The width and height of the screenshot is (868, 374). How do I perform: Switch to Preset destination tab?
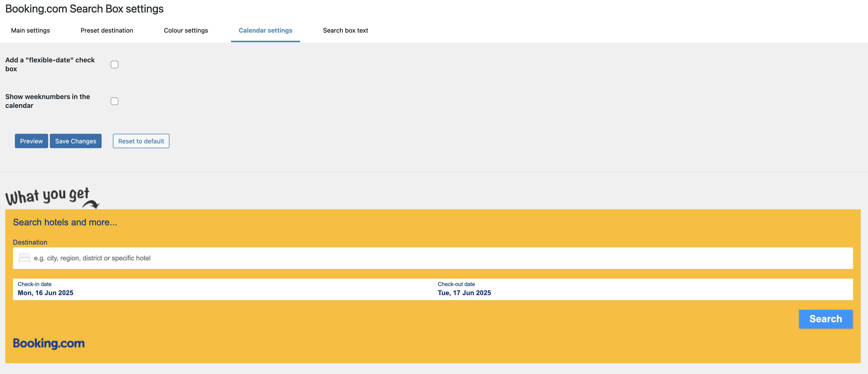coord(107,30)
